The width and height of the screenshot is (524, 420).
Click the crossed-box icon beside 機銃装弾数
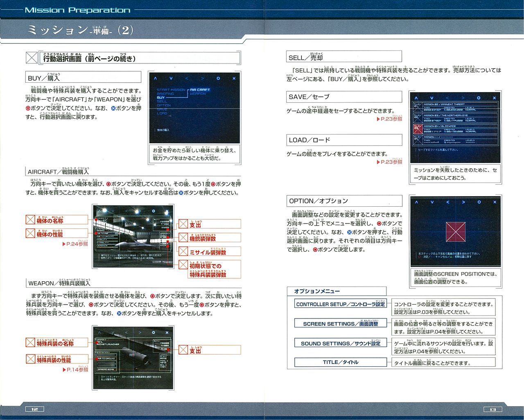183,237
